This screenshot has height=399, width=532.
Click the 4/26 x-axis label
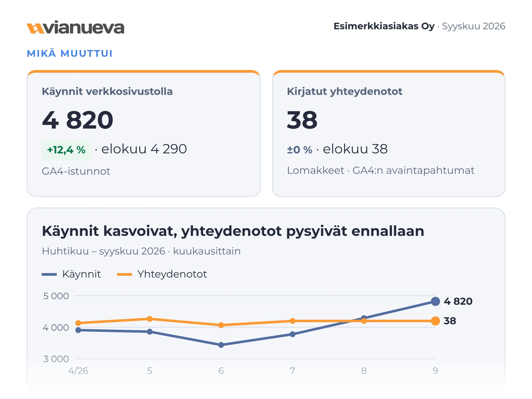coord(78,371)
